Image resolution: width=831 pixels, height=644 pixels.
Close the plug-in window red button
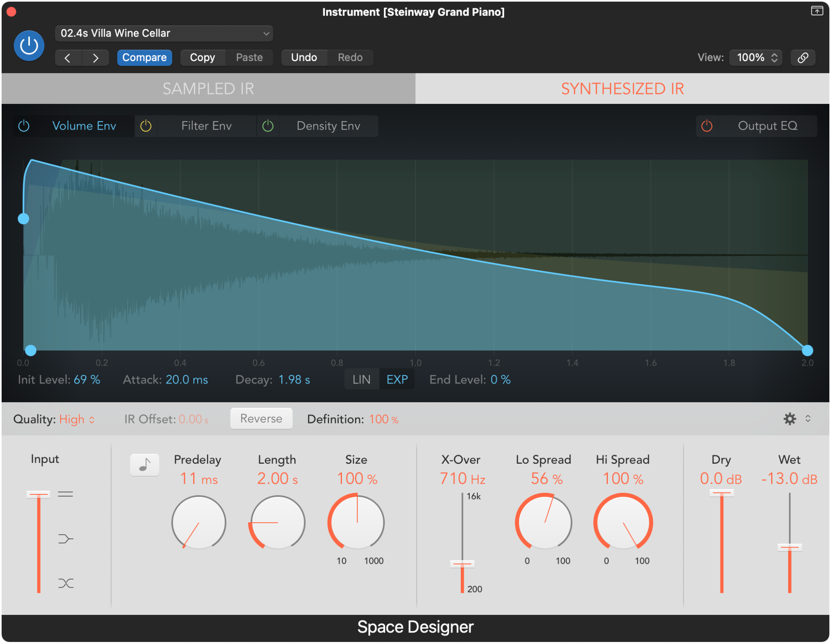point(12,12)
